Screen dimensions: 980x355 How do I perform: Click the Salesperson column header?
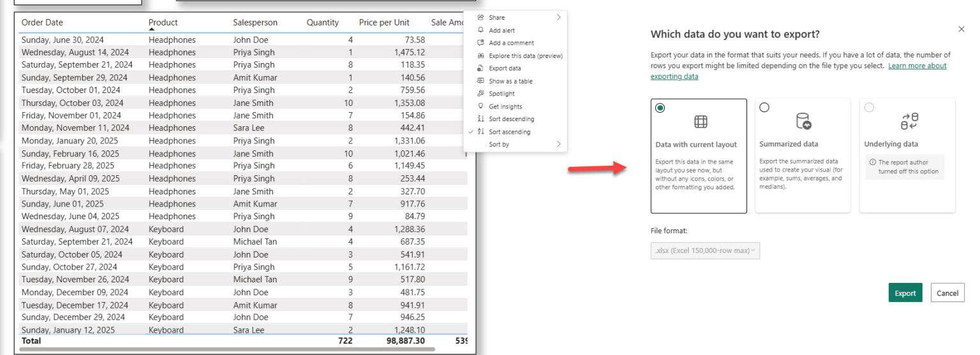[x=255, y=22]
